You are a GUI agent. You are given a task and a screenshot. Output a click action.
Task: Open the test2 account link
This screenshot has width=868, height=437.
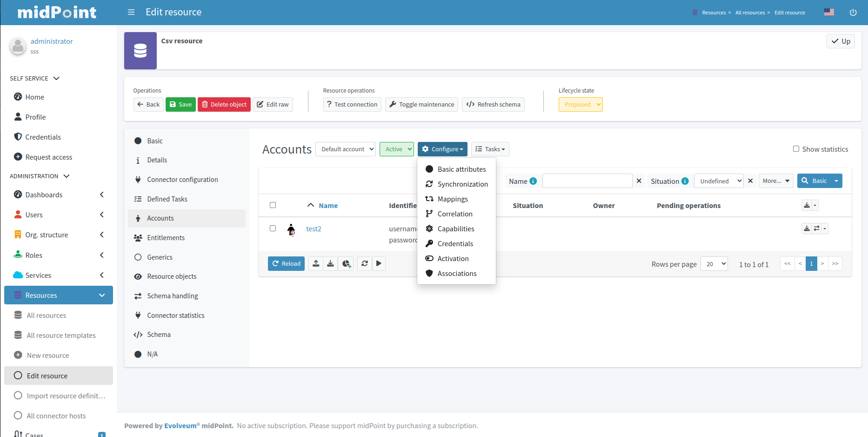[314, 229]
